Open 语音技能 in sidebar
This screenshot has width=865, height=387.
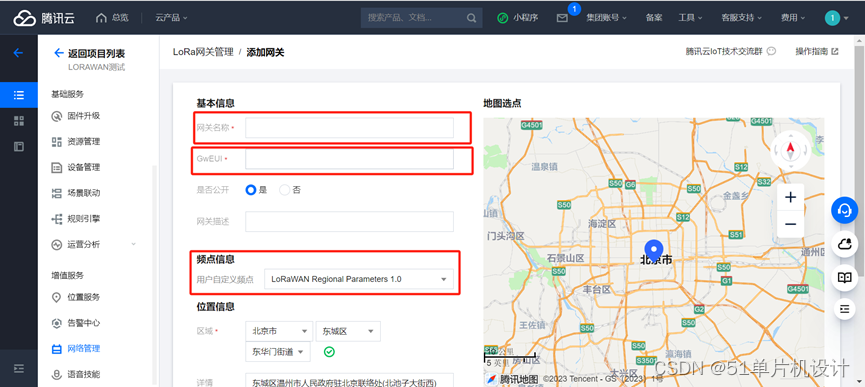[83, 374]
